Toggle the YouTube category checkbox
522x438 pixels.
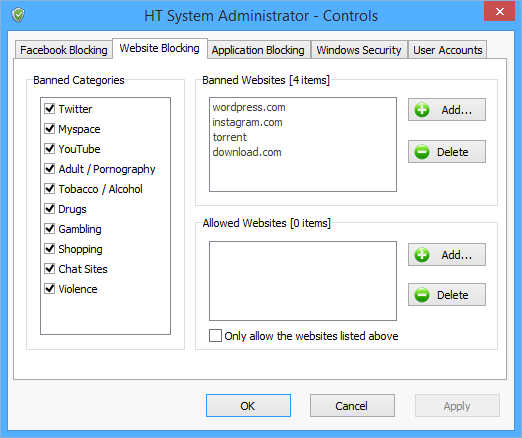point(50,148)
